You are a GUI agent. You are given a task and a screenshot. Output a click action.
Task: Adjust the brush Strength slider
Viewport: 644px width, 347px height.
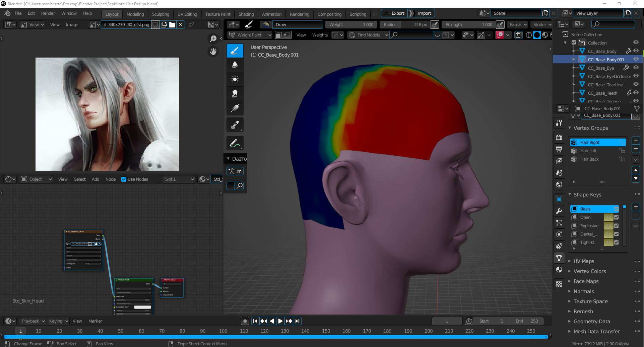tap(469, 24)
